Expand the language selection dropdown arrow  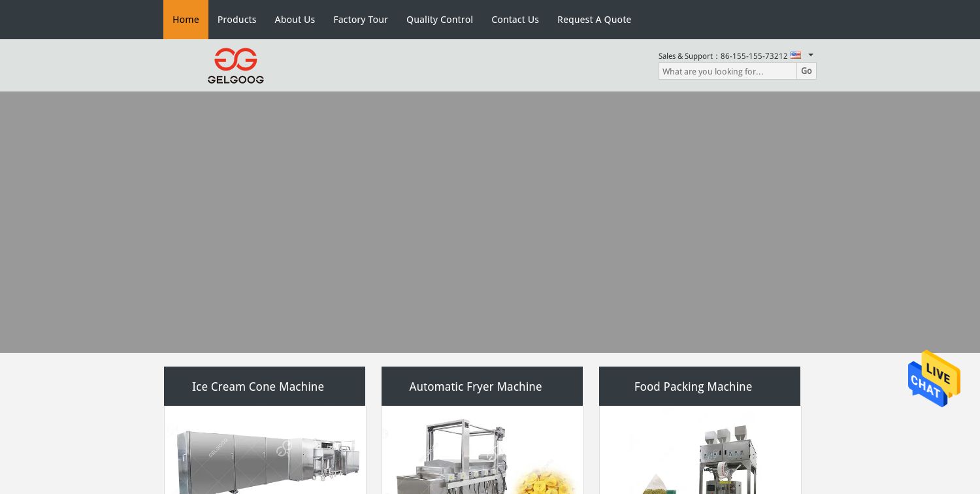[x=810, y=56]
